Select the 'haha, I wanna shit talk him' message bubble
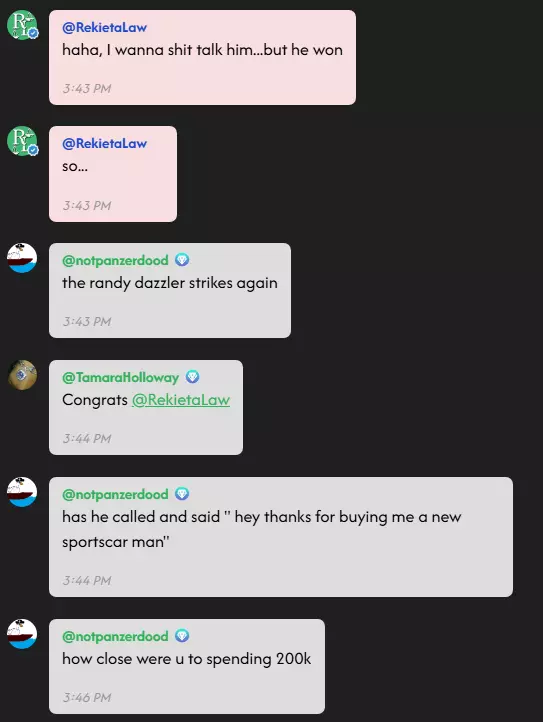The height and width of the screenshot is (722, 543). (202, 58)
